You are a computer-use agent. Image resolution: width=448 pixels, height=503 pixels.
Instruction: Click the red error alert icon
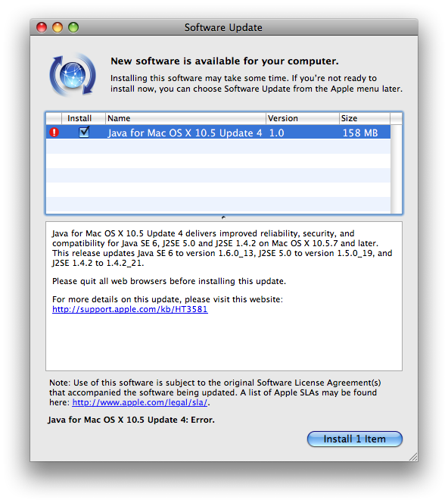coord(54,132)
